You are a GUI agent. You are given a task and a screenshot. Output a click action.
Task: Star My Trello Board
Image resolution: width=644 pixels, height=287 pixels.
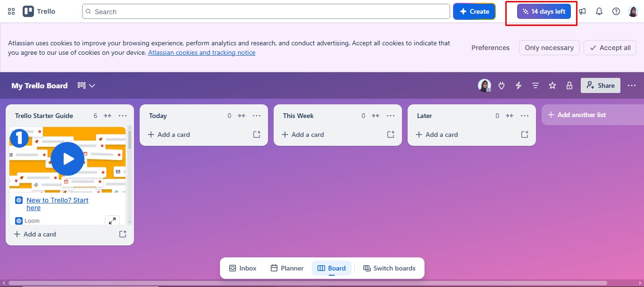click(552, 85)
